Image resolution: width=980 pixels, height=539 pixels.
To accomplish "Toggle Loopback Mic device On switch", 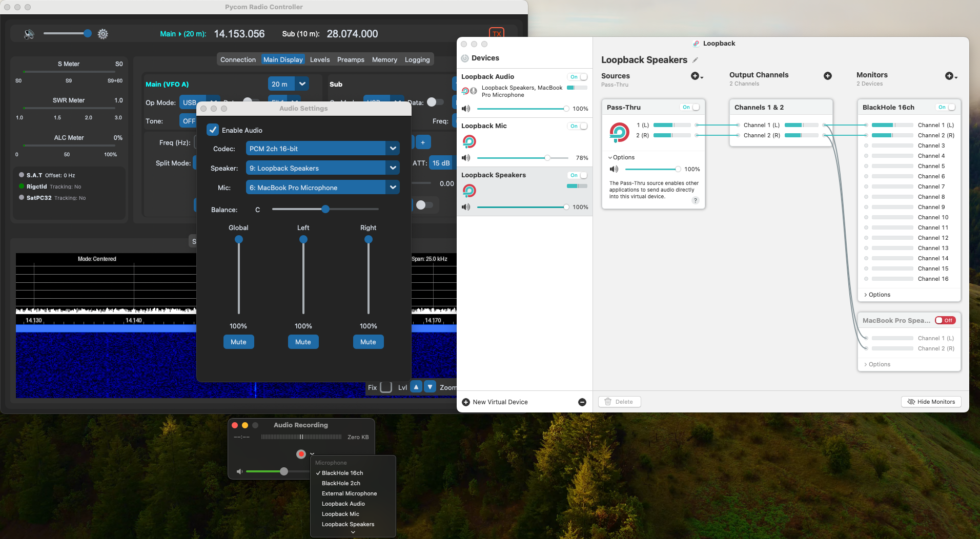I will 578,126.
